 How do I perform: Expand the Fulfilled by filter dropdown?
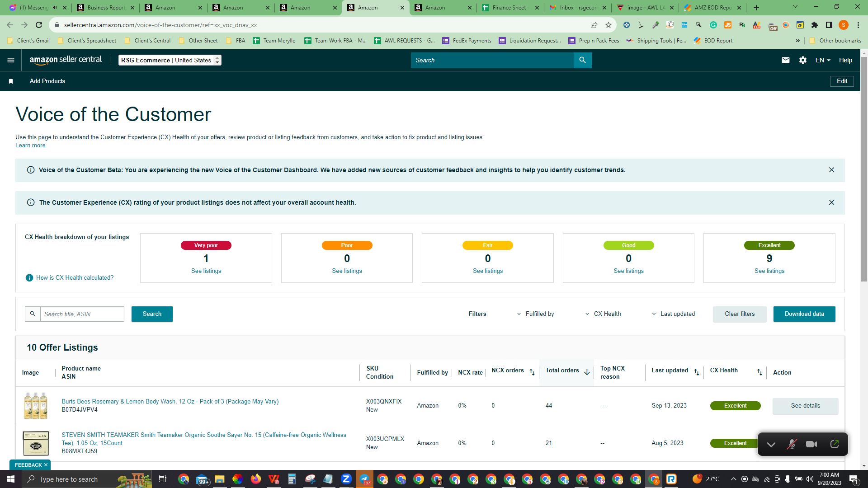[536, 314]
